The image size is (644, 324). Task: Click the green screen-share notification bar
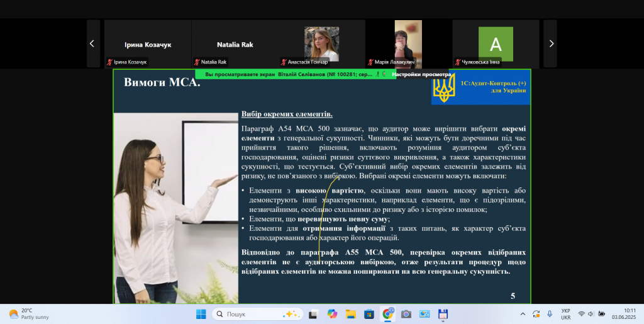296,74
